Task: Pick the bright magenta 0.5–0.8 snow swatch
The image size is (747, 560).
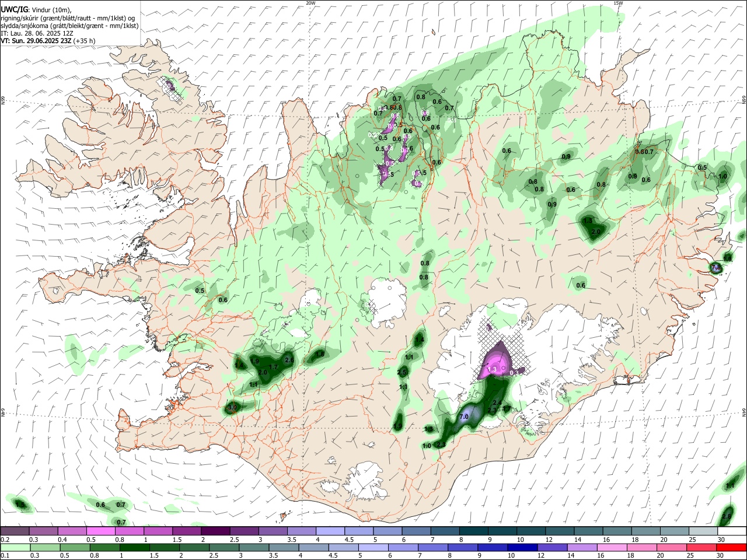Action: 100,531
